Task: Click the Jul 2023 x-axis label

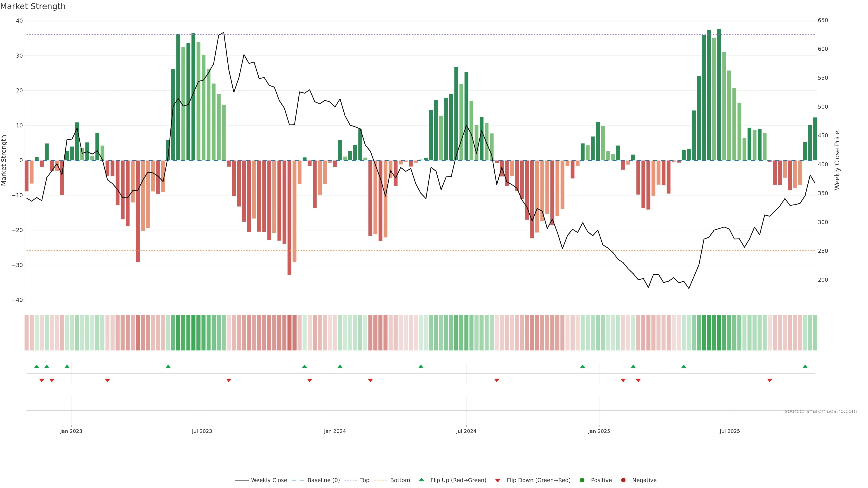Action: (202, 431)
